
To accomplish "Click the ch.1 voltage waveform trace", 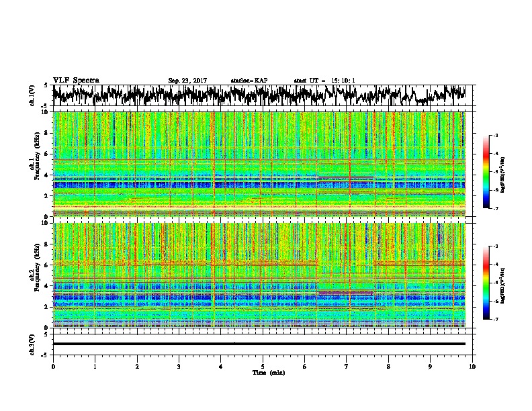I will coord(259,95).
